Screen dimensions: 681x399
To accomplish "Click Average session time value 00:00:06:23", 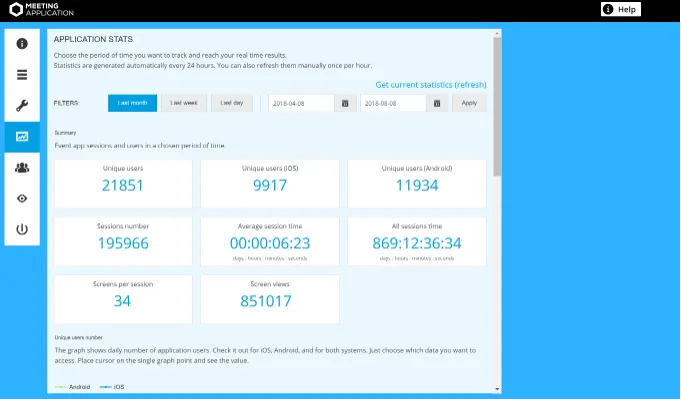I will pos(270,243).
